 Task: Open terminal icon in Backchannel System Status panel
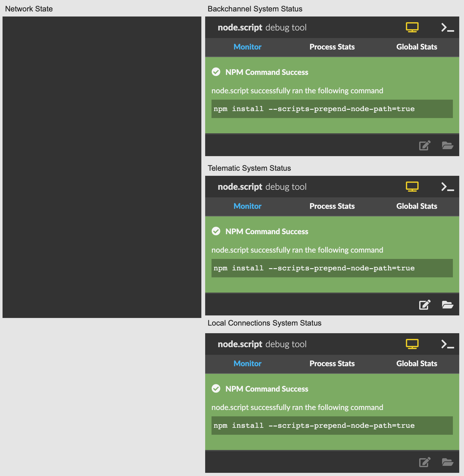pos(447,28)
